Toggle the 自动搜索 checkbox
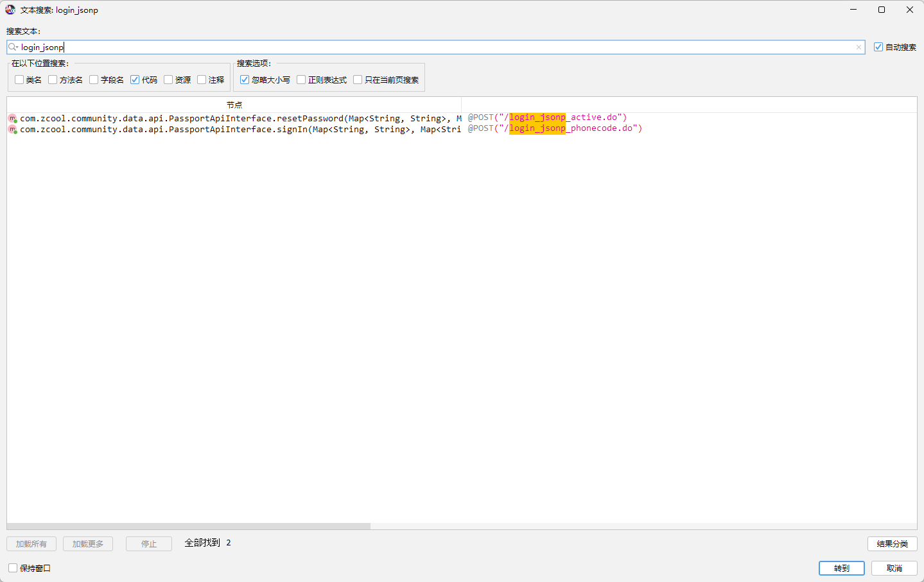Screen dimensions: 924x582 point(878,47)
